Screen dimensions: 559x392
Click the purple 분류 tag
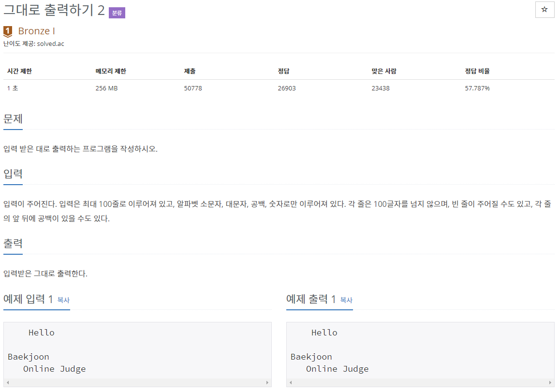coord(117,13)
